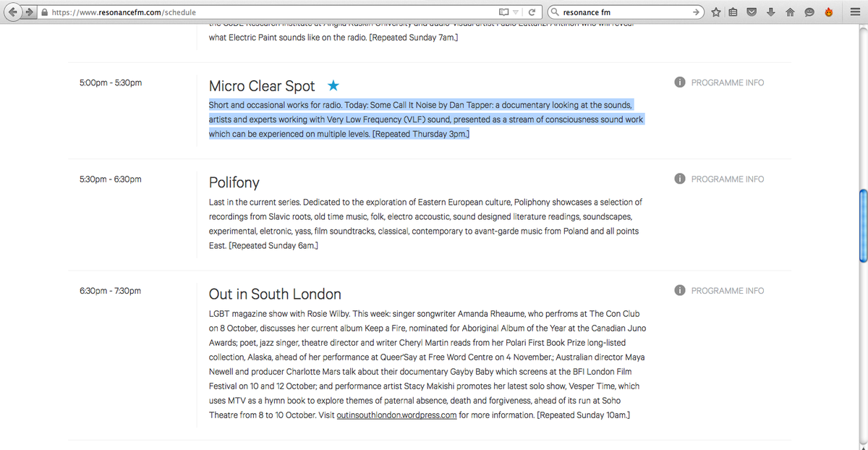Go to the home page icon
This screenshot has height=450, width=868.
point(790,12)
